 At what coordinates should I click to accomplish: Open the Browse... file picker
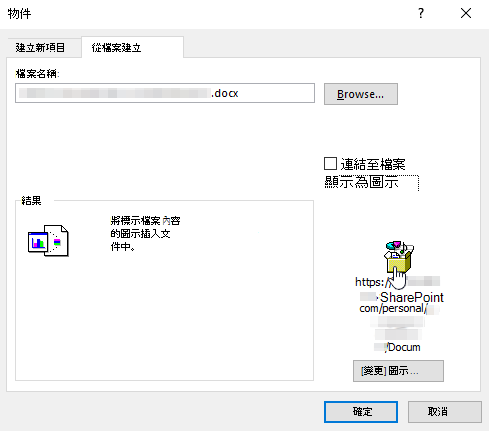point(361,94)
